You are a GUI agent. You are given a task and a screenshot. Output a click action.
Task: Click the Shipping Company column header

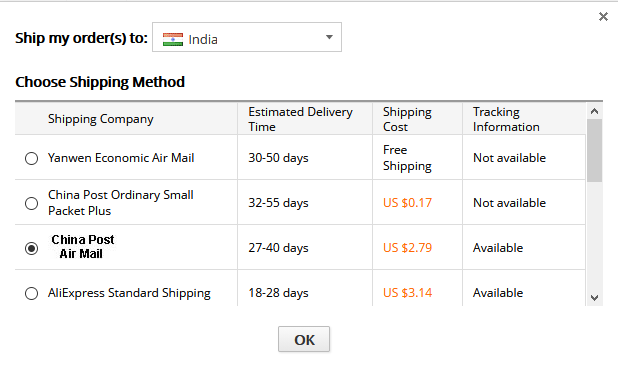click(101, 119)
